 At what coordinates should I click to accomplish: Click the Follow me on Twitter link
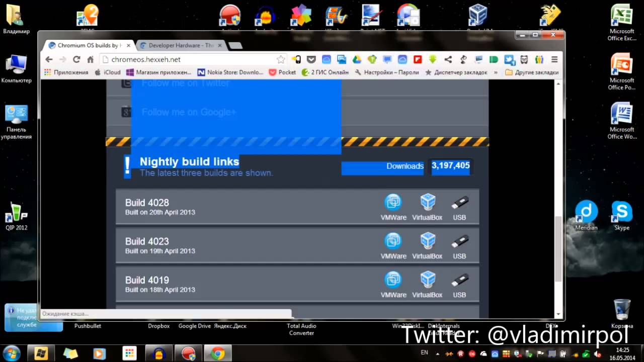click(x=185, y=83)
